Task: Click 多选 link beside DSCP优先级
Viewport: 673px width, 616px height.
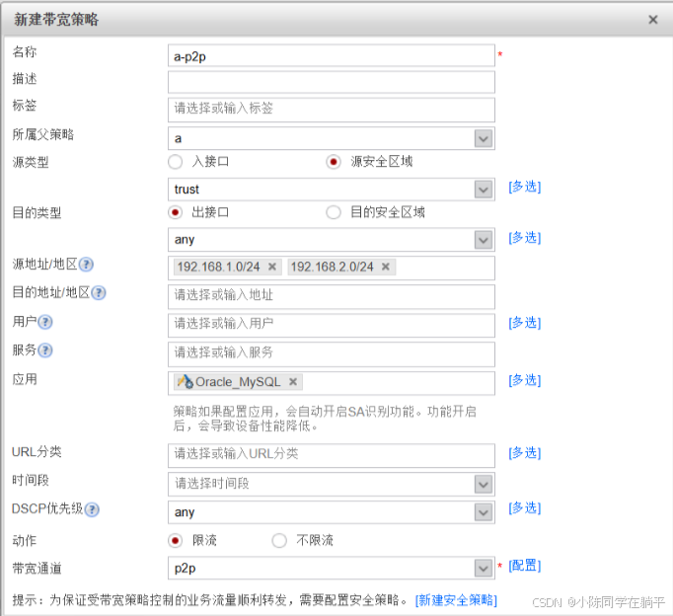Action: click(525, 507)
